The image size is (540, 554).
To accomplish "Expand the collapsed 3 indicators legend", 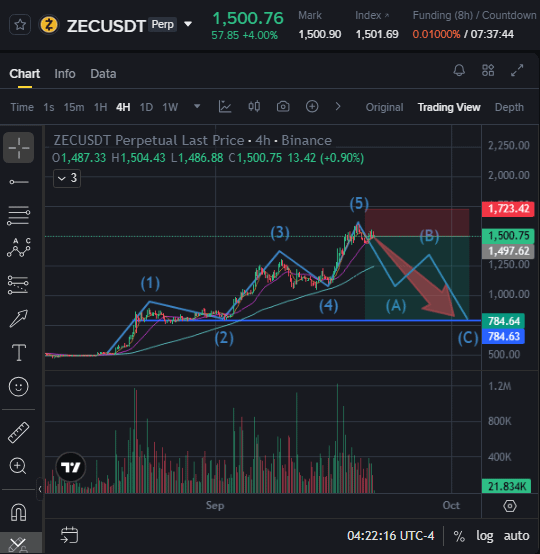I will point(67,178).
